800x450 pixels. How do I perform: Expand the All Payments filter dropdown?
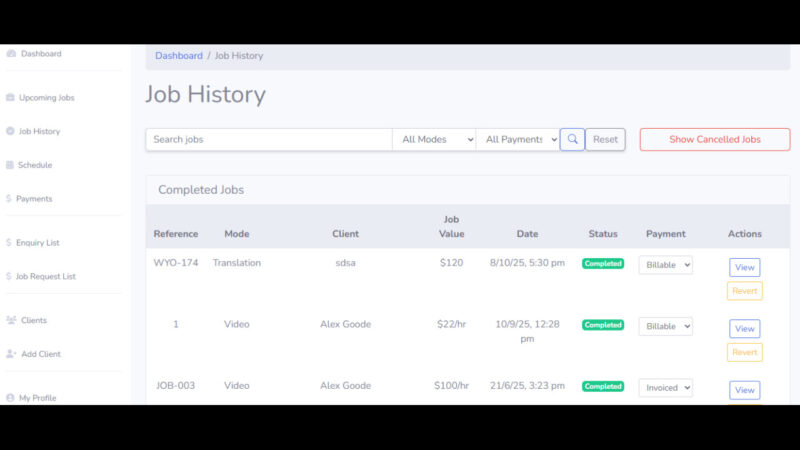[517, 139]
